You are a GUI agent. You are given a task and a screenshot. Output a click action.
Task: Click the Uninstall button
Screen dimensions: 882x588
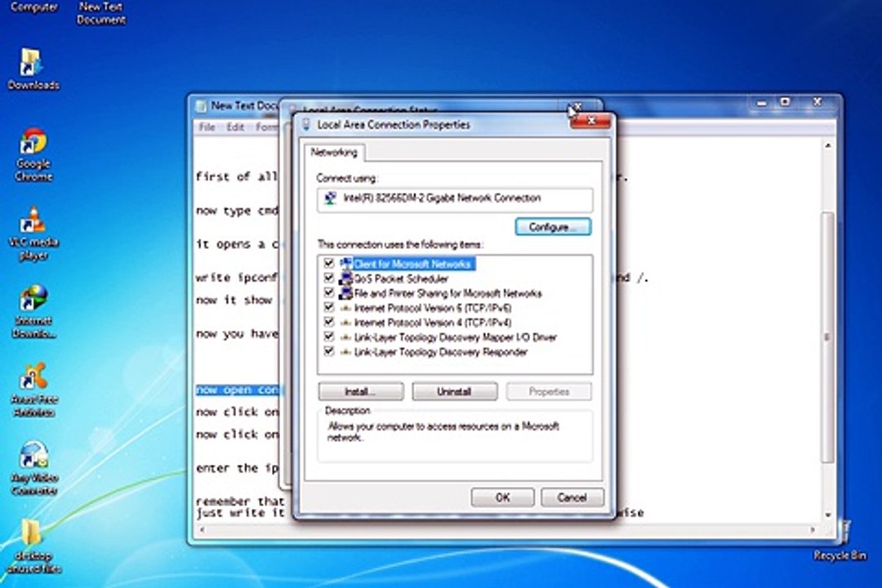click(x=455, y=392)
